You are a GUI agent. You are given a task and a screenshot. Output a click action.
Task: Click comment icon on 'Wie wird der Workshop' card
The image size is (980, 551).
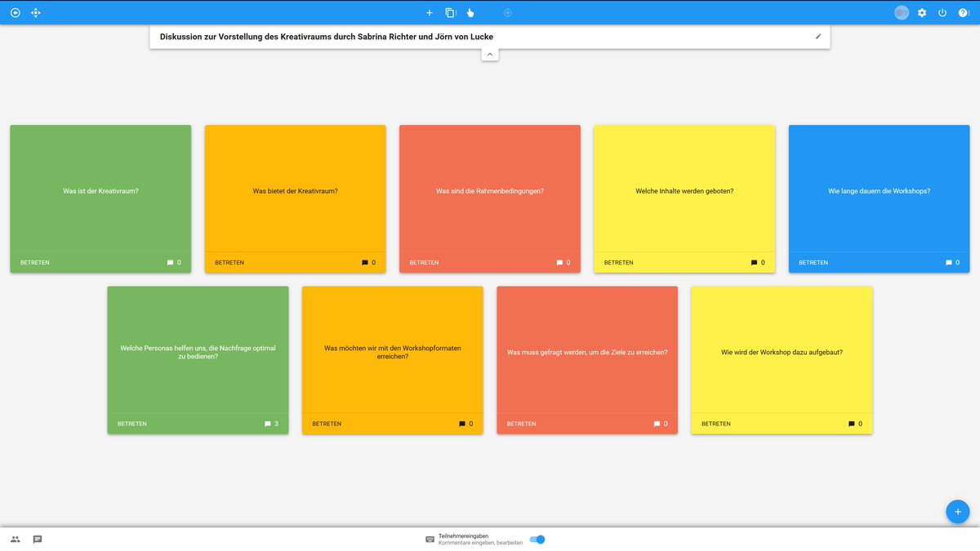852,424
